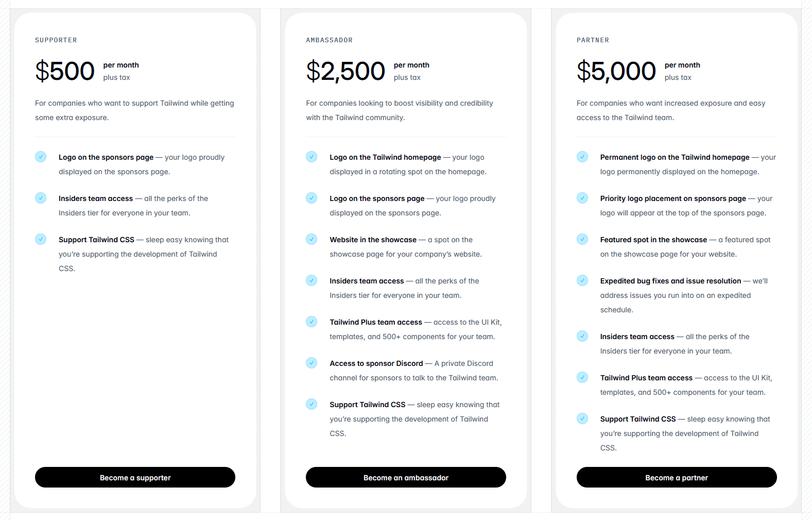The height and width of the screenshot is (520, 812).
Task: Click the $5,000 Partner price
Action: click(616, 71)
